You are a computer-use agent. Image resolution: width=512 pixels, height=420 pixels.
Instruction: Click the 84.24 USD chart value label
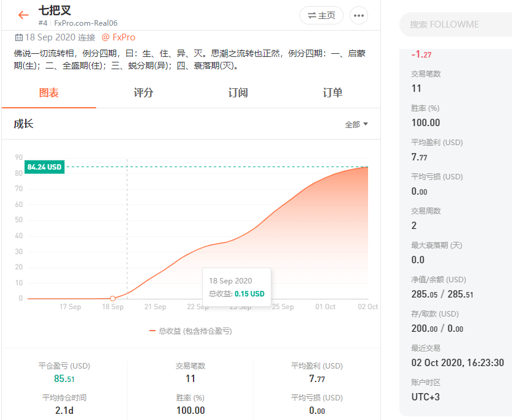point(45,167)
